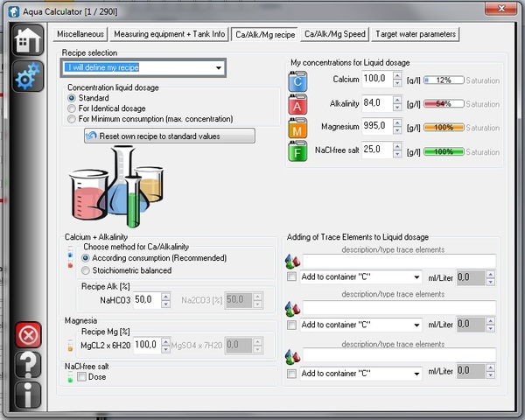Click the red Alkalinity container A icon
Viewport: 525px width, 420px height.
pyautogui.click(x=298, y=104)
